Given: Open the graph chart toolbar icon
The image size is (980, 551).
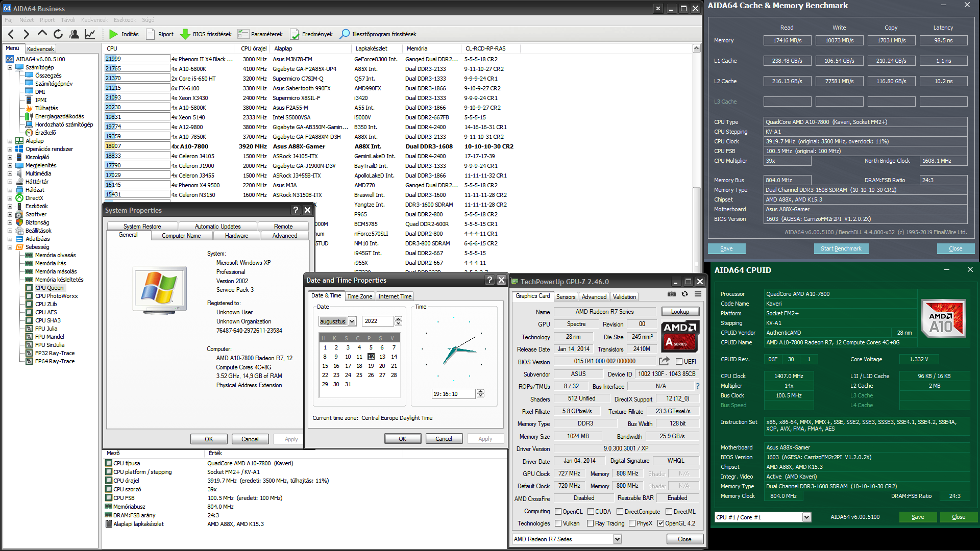Looking at the screenshot, I should pos(90,34).
